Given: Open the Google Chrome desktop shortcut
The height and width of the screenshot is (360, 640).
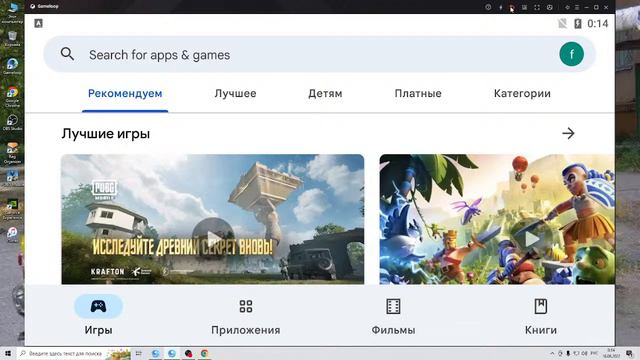Looking at the screenshot, I should [12, 97].
